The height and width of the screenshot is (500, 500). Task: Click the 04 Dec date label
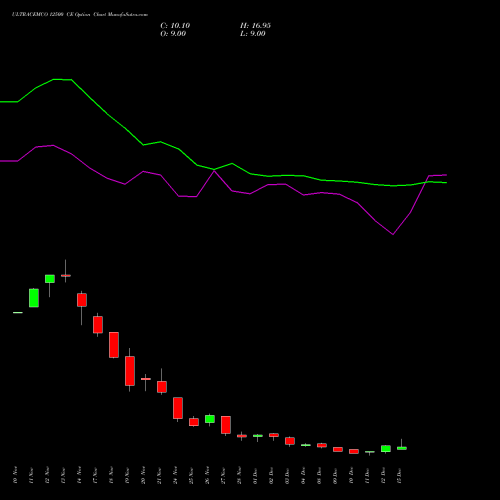303,475
